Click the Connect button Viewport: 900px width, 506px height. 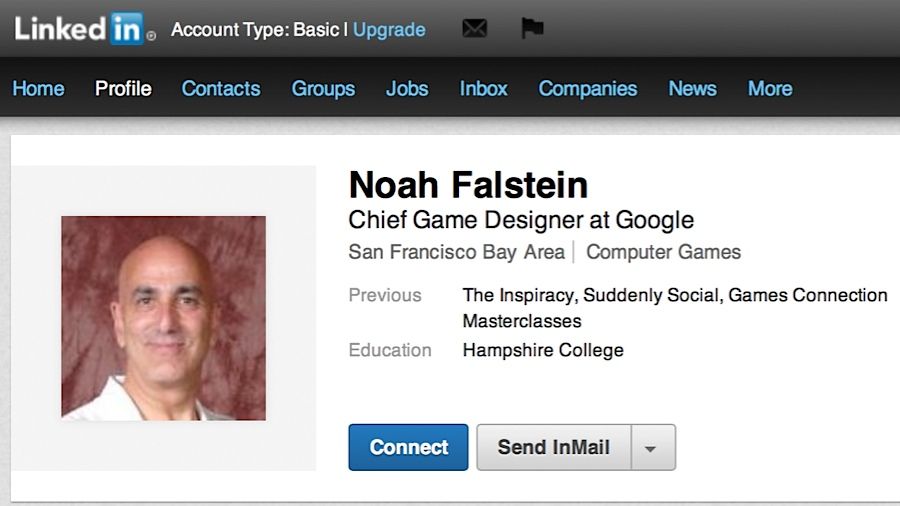[x=408, y=447]
